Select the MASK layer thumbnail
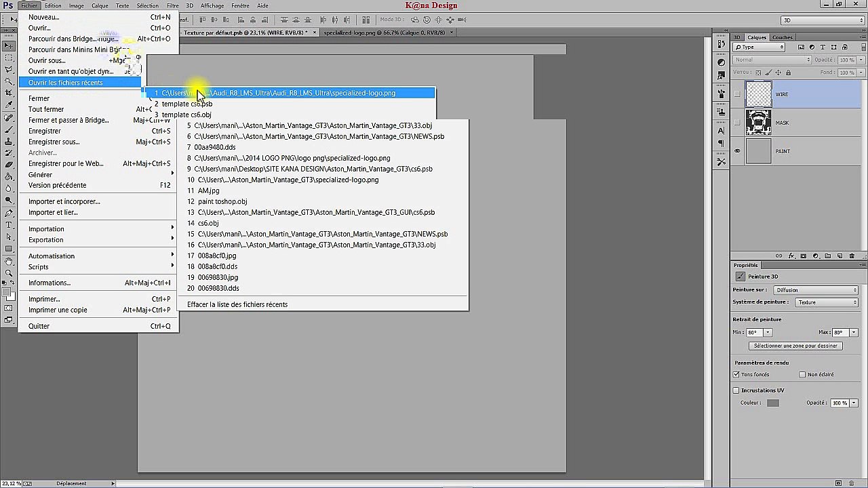This screenshot has height=488, width=868. [759, 123]
